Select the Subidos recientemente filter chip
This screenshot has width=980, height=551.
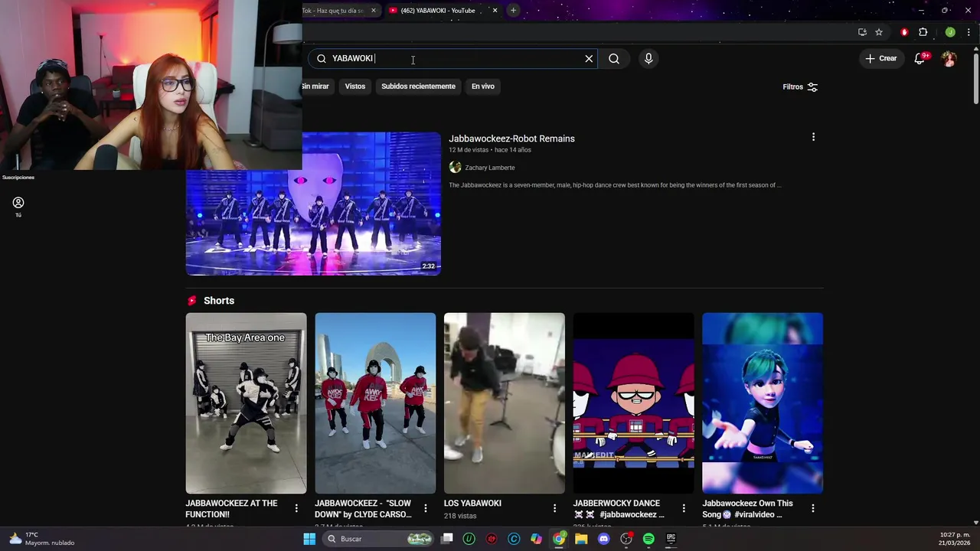418,86
